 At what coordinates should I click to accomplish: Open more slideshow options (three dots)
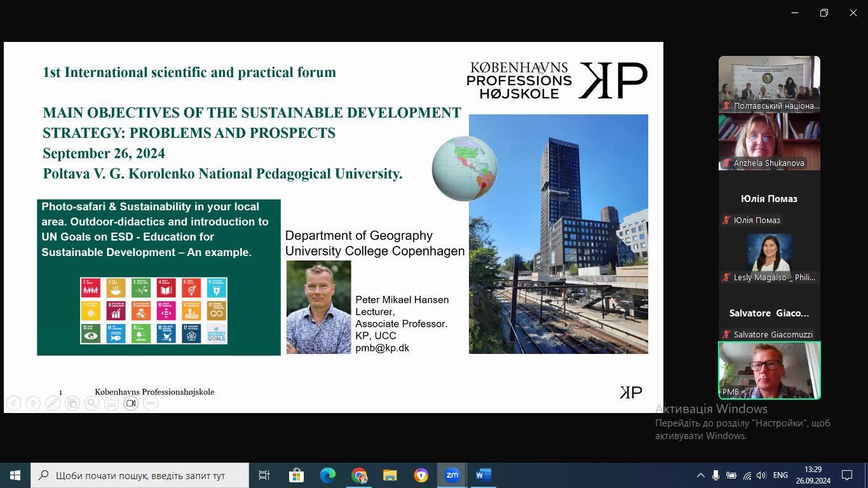[x=151, y=403]
